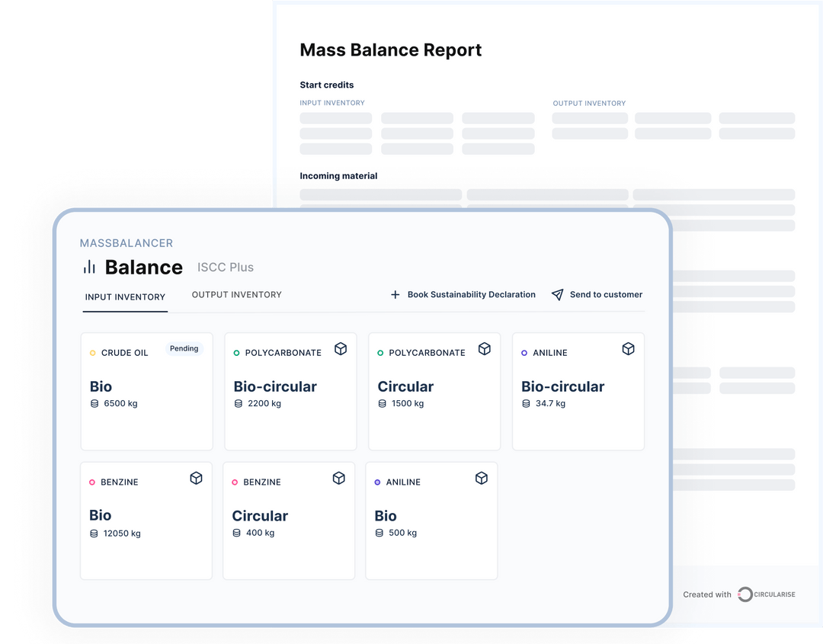The height and width of the screenshot is (644, 823).
Task: Click the Mass Balance Report heading
Action: click(391, 50)
